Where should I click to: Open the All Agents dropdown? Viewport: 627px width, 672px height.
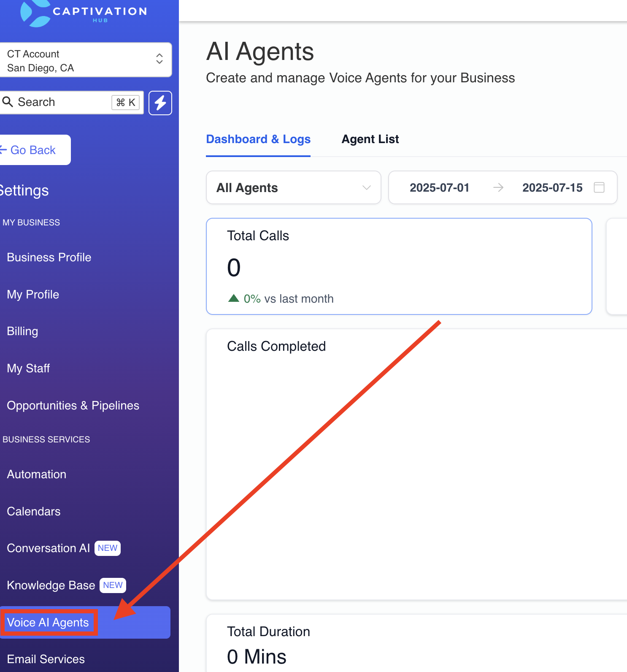coord(294,187)
